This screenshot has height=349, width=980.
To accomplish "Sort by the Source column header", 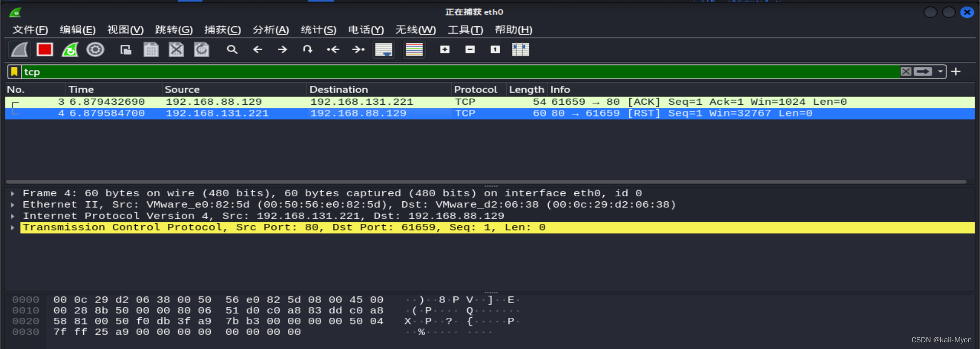I will [x=234, y=89].
